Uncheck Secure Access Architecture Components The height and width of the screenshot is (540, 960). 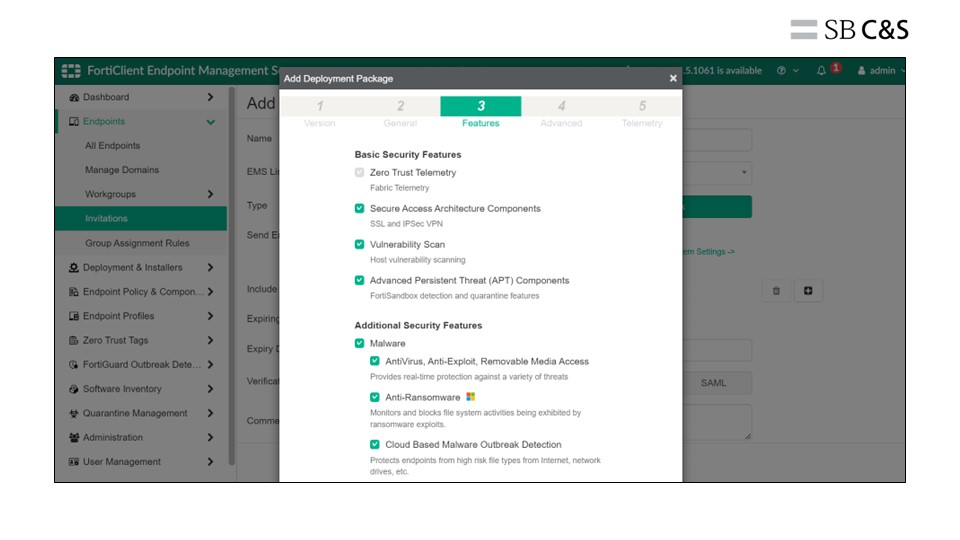(359, 208)
